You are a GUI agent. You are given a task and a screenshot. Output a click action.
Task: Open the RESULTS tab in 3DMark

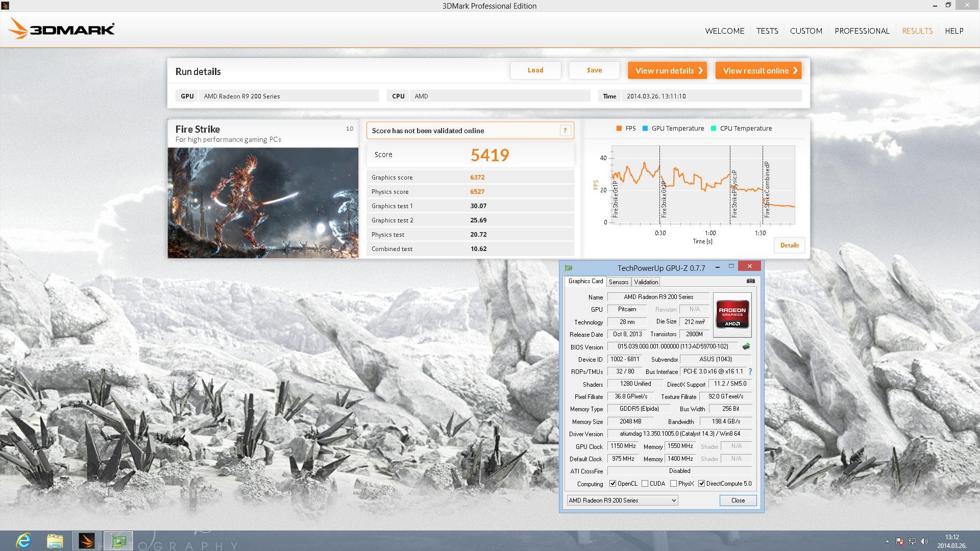point(917,31)
